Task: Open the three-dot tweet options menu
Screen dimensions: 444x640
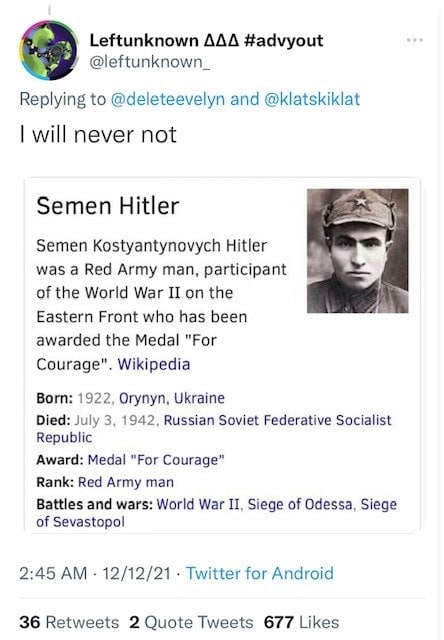Action: click(x=415, y=40)
